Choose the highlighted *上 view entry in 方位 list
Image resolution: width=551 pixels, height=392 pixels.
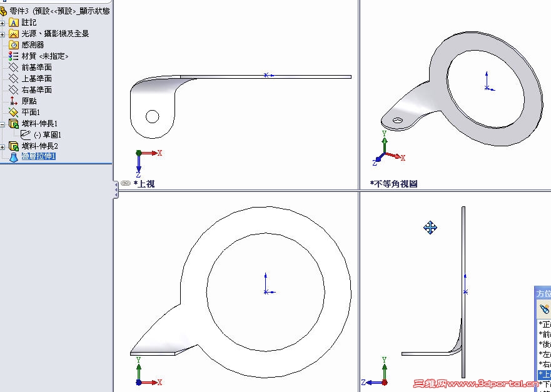point(544,374)
